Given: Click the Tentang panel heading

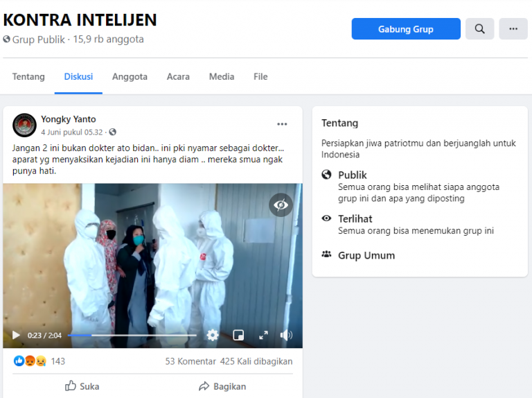Looking at the screenshot, I should (x=339, y=123).
